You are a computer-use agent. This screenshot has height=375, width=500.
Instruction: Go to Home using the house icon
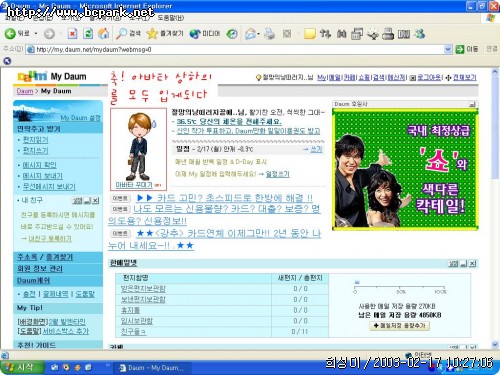coord(103,33)
